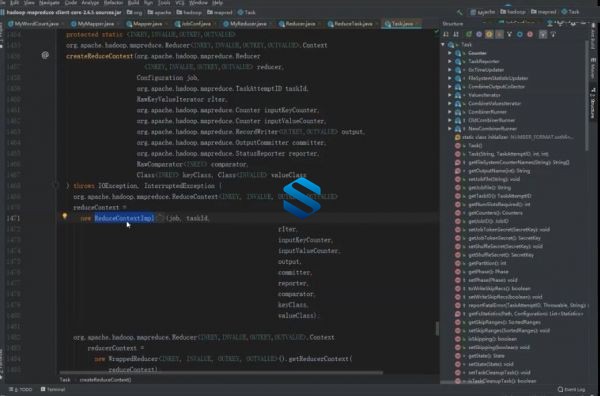Select getJobFile(): String in Structure

pyautogui.click(x=489, y=188)
